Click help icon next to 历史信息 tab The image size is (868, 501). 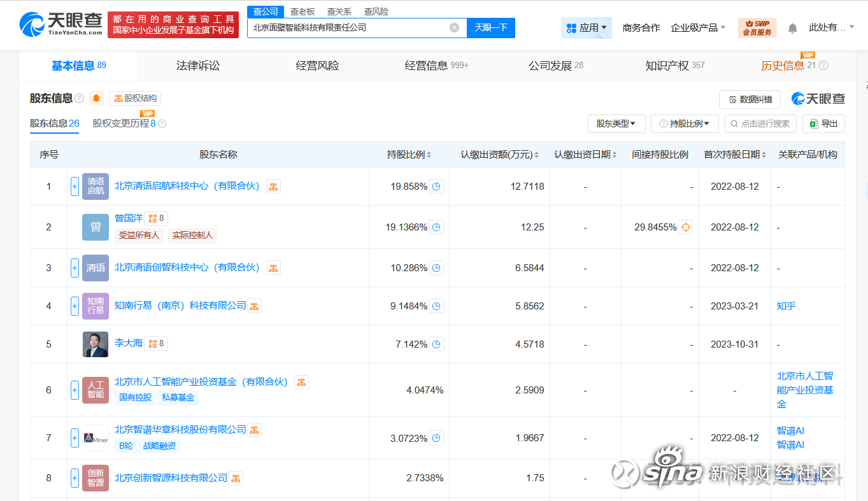click(823, 66)
